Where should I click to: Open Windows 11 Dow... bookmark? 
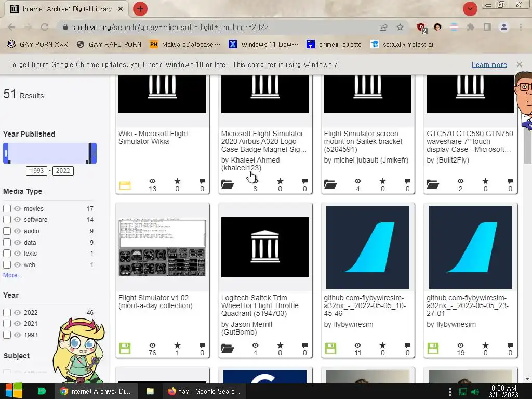(x=263, y=45)
